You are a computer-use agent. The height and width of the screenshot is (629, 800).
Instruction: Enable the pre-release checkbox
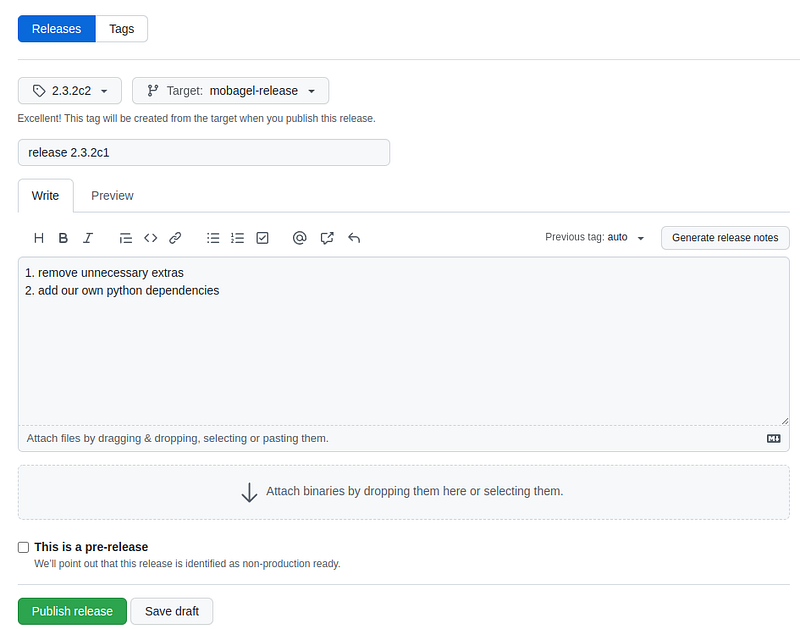coord(23,547)
